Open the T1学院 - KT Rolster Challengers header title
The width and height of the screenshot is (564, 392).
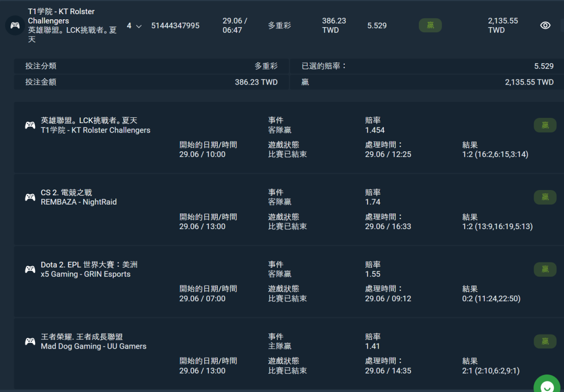pos(61,16)
